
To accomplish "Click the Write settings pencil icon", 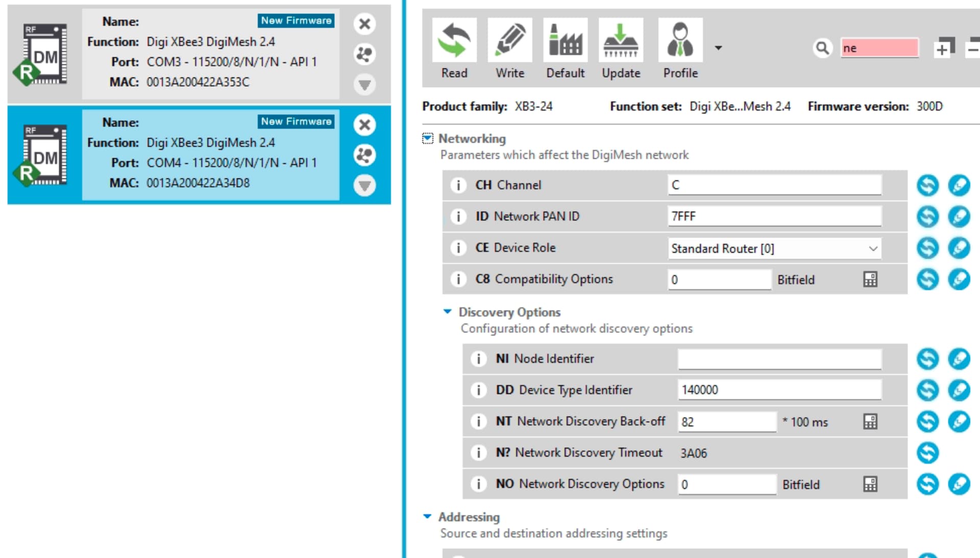I will point(509,41).
